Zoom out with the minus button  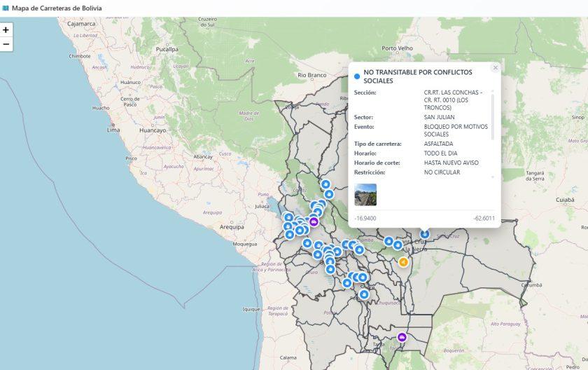(6, 44)
